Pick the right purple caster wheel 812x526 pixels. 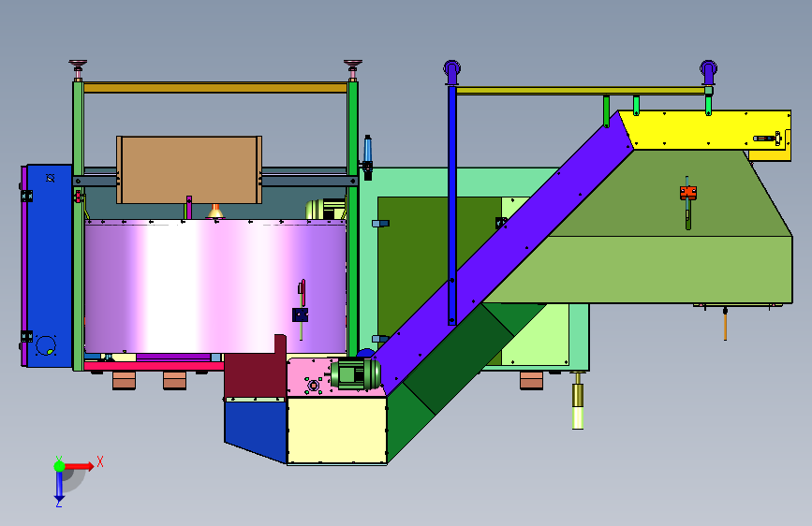coord(708,71)
